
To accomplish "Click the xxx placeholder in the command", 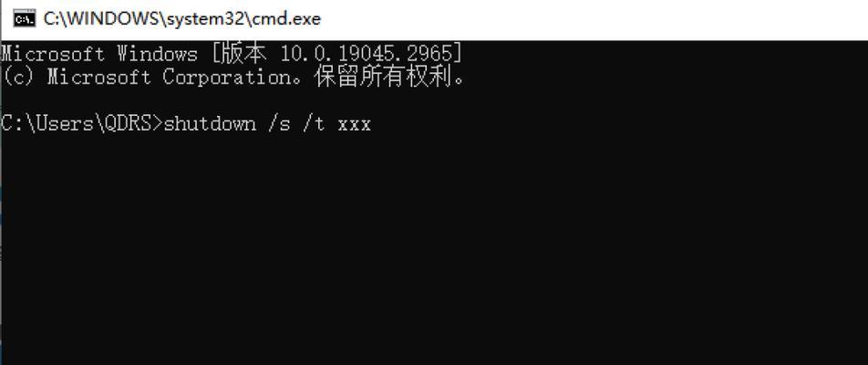I will click(x=355, y=125).
